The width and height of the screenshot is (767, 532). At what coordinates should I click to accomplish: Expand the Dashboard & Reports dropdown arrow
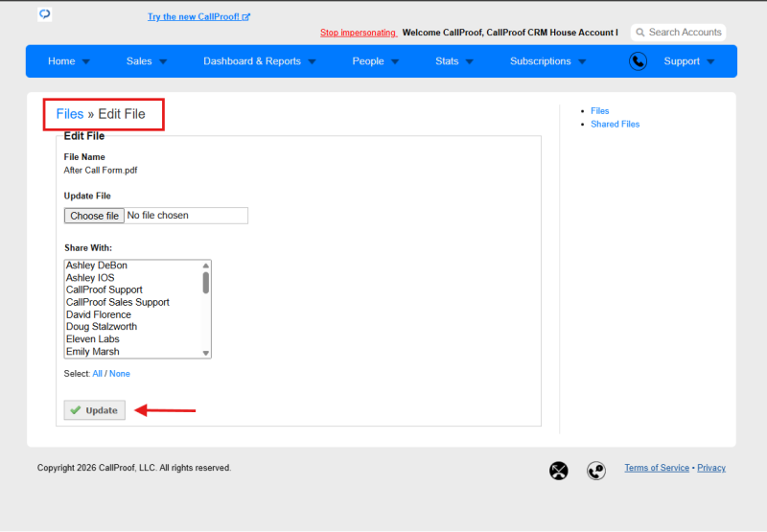(313, 61)
